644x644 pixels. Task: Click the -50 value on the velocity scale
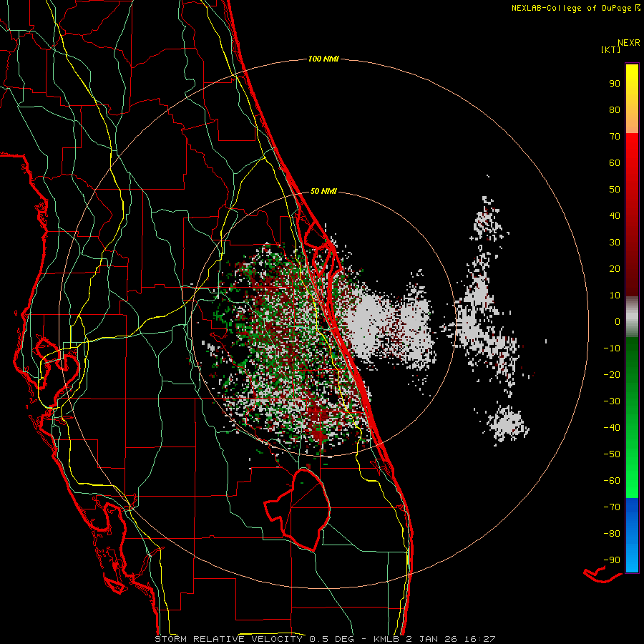point(612,454)
